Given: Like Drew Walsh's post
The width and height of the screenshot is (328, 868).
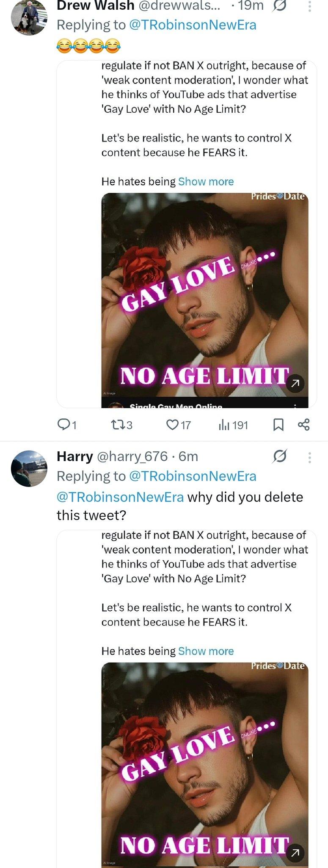Looking at the screenshot, I should [172, 424].
